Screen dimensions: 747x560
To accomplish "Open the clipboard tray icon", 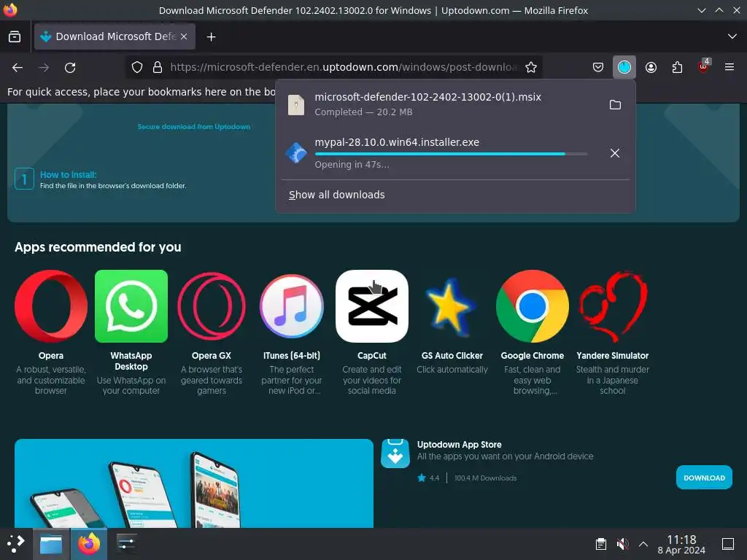I will tap(601, 544).
